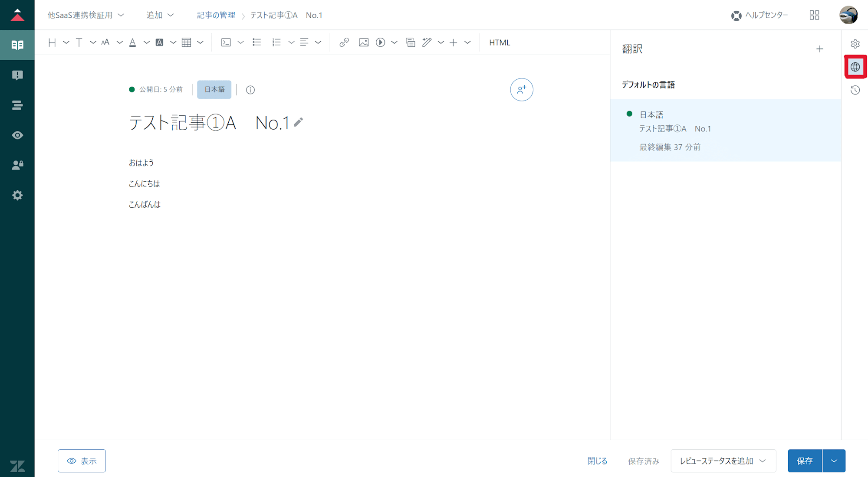The height and width of the screenshot is (477, 868).
Task: Click the article title テスト記事①A No.1
Action: pos(209,123)
